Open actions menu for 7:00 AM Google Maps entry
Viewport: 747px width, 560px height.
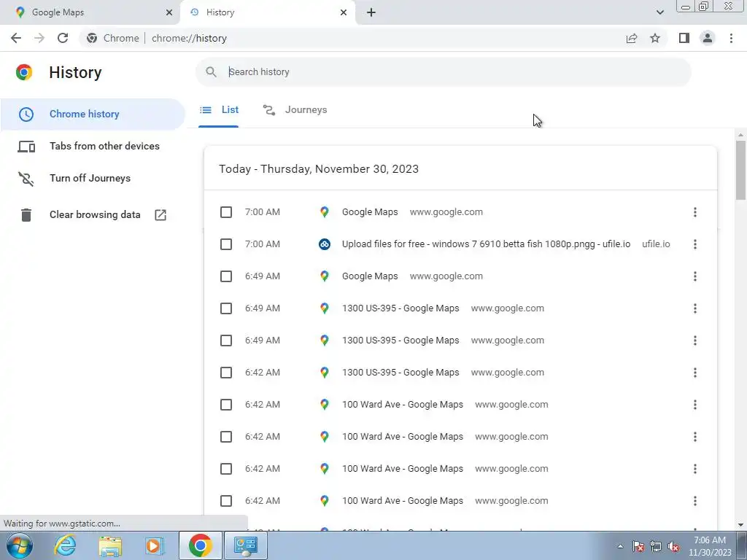pyautogui.click(x=695, y=212)
